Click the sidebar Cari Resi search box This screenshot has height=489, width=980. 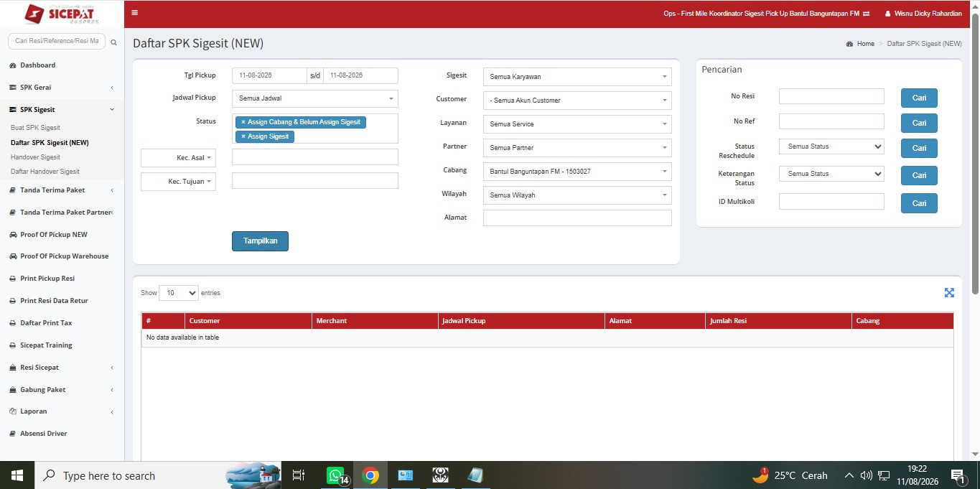coord(57,41)
